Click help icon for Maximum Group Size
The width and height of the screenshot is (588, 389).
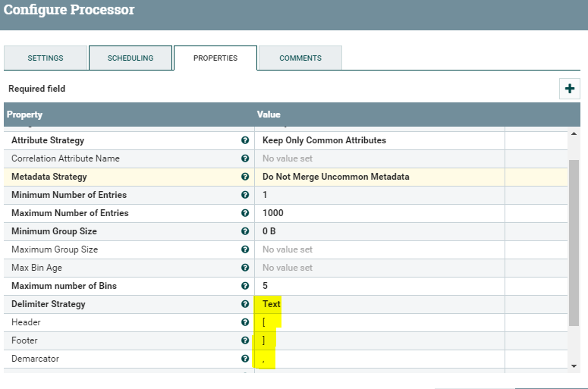tap(245, 249)
